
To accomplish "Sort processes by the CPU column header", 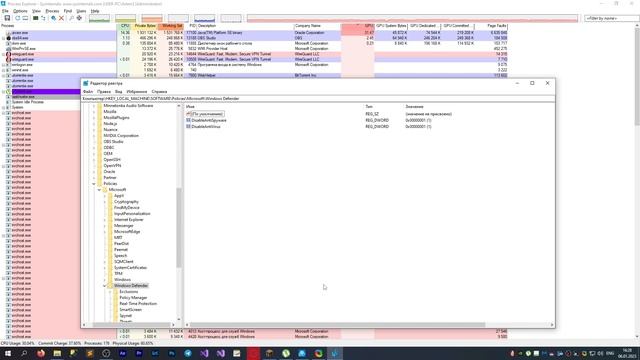I will 124,26.
